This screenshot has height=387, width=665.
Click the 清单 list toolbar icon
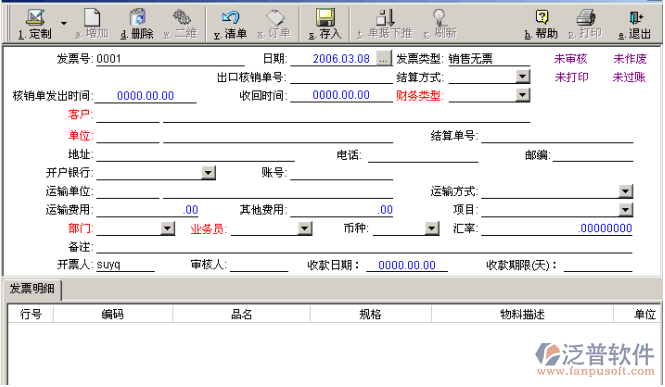(231, 18)
